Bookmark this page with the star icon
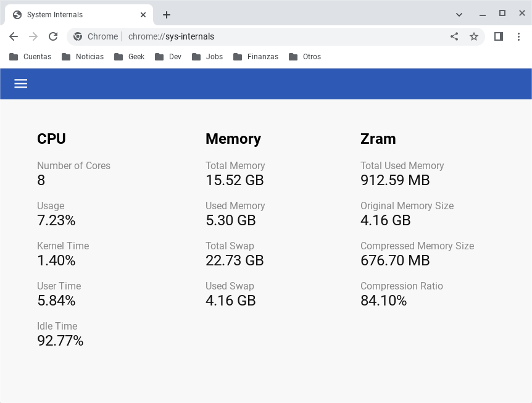This screenshot has height=403, width=532. (x=474, y=36)
